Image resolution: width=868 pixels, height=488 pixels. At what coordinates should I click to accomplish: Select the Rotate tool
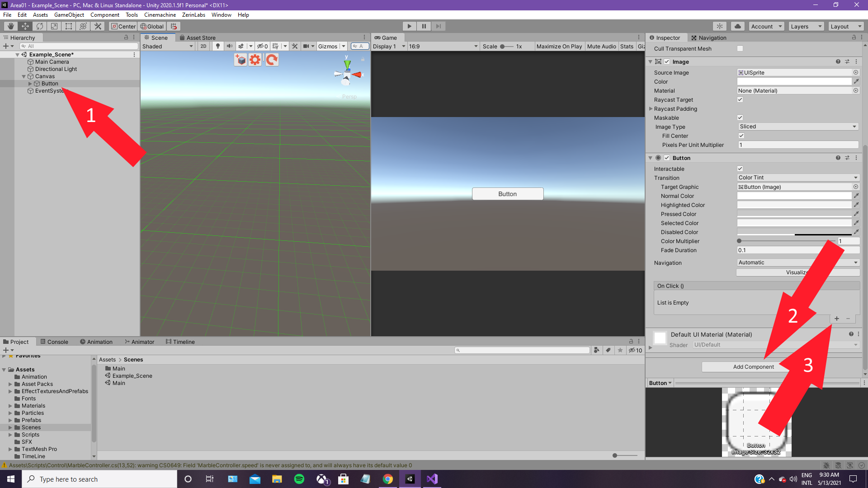pos(40,26)
